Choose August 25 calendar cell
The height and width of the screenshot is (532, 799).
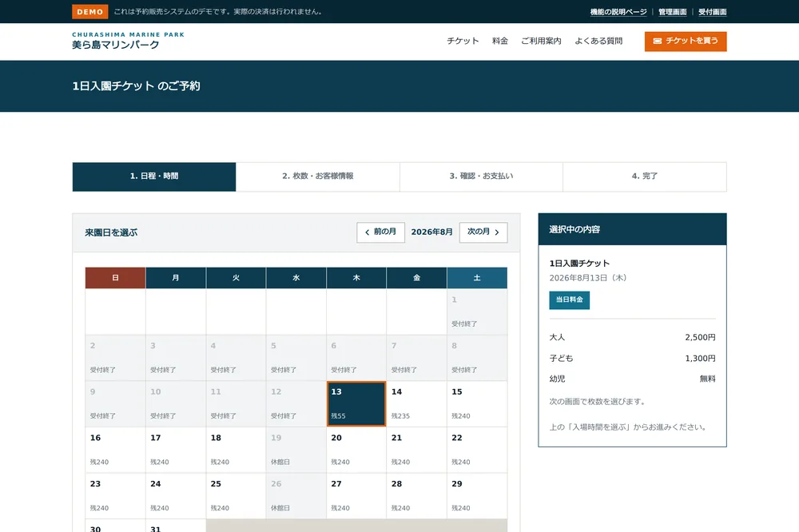[236, 496]
